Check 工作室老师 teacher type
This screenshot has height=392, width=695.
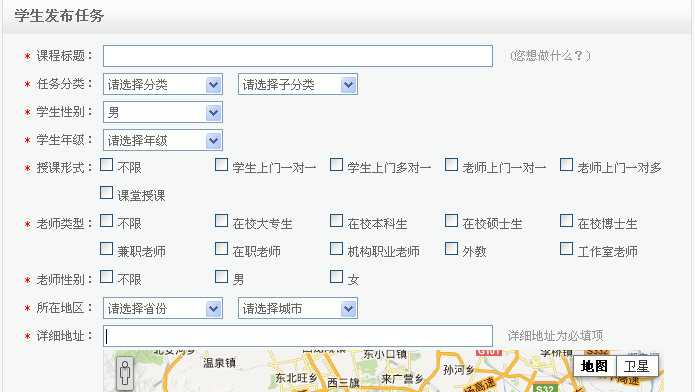tap(566, 249)
